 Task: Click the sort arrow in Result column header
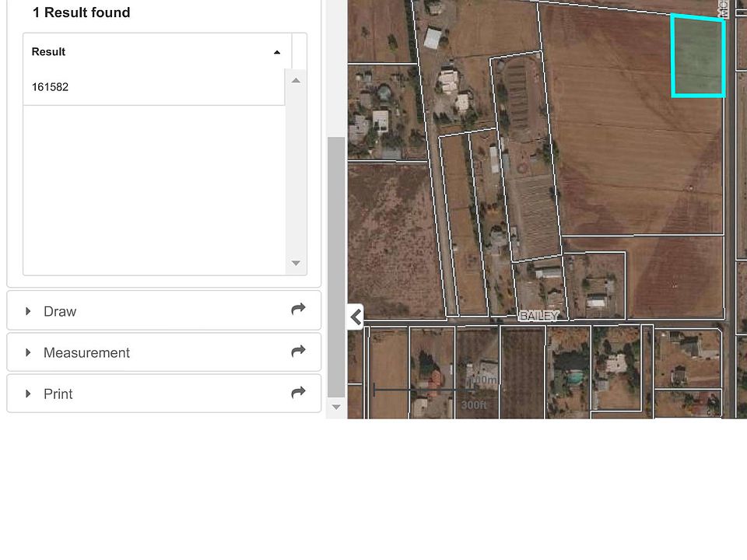[277, 52]
